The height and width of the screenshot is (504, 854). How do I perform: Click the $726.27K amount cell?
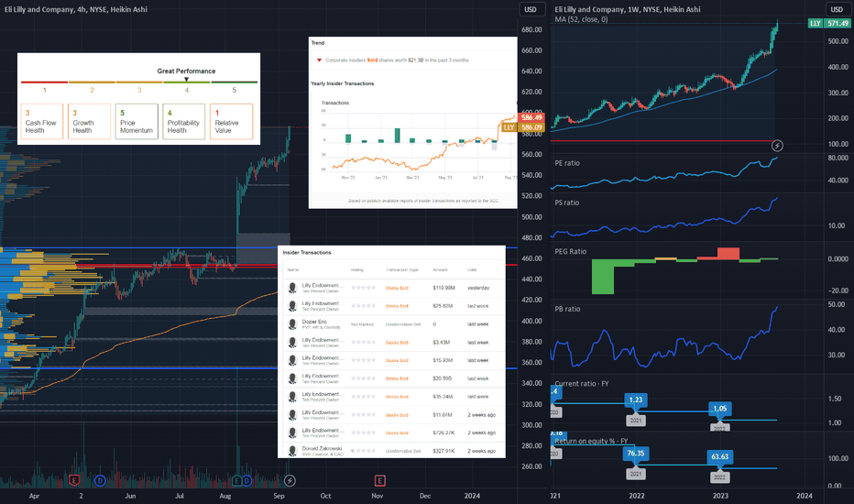443,433
